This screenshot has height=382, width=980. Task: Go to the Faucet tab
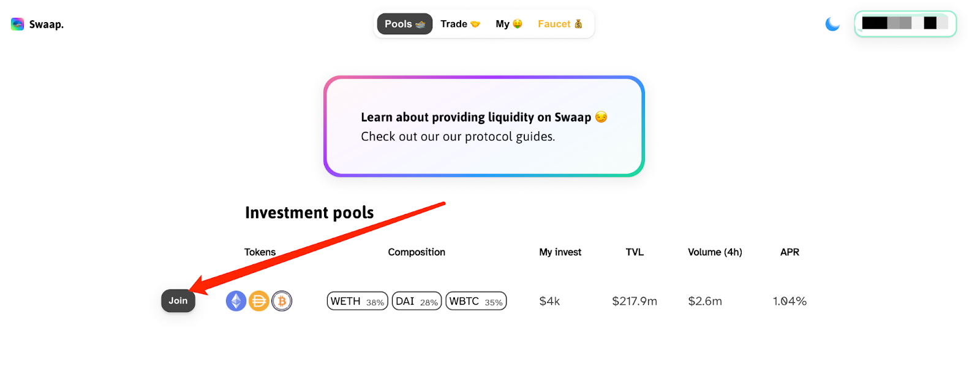[x=560, y=24]
